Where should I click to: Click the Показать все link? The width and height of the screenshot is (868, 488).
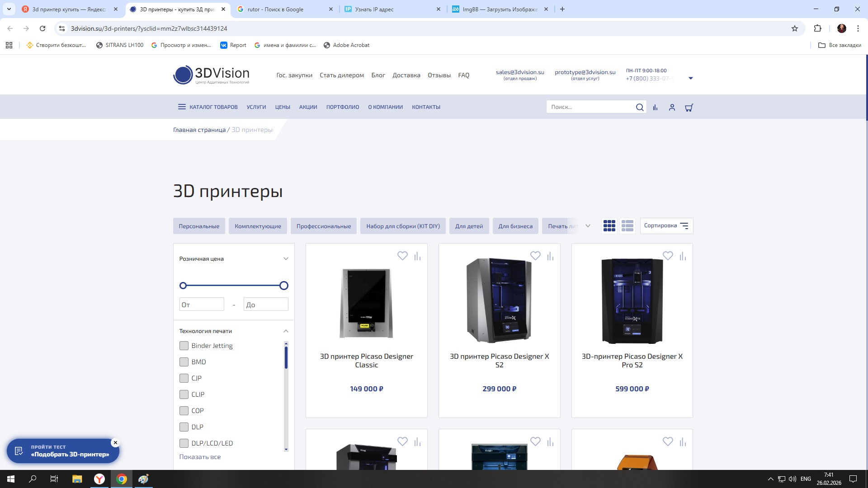200,457
